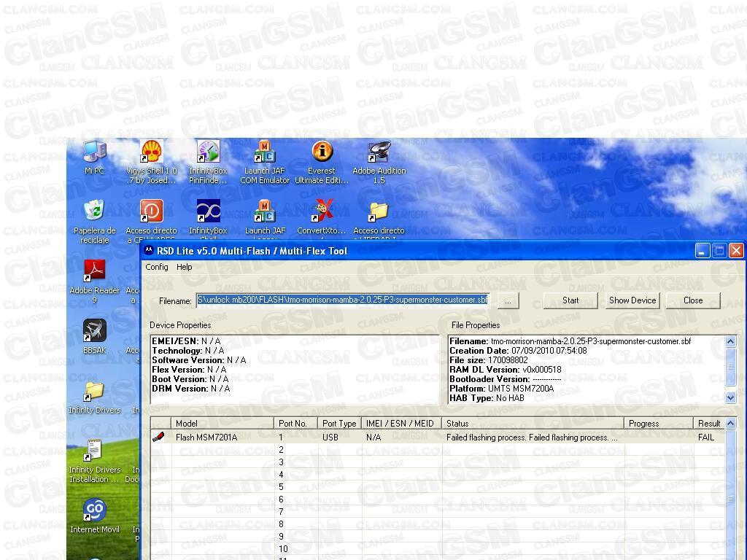Open the second-row Launch JAF shortcut

pyautogui.click(x=264, y=211)
